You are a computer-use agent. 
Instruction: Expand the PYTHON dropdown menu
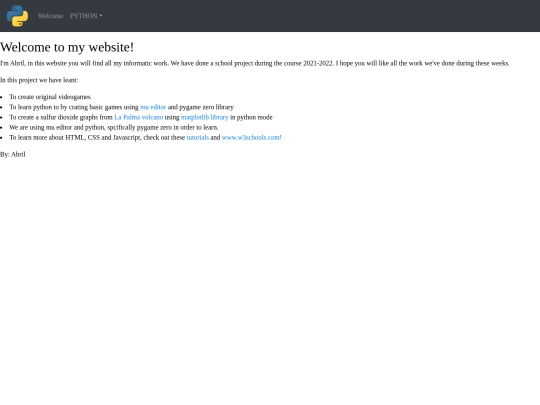click(x=86, y=16)
